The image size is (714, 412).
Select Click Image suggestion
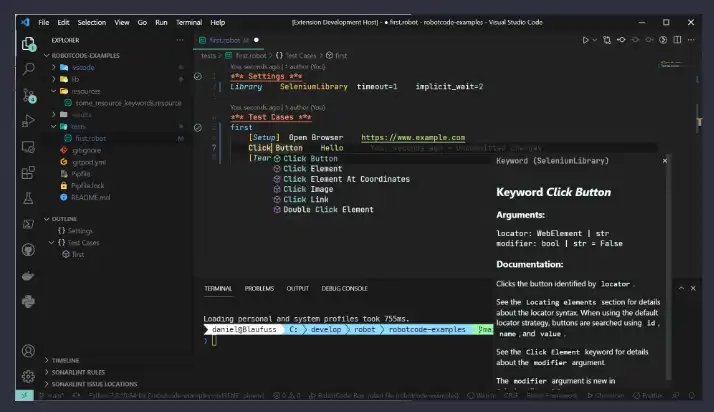click(x=308, y=189)
